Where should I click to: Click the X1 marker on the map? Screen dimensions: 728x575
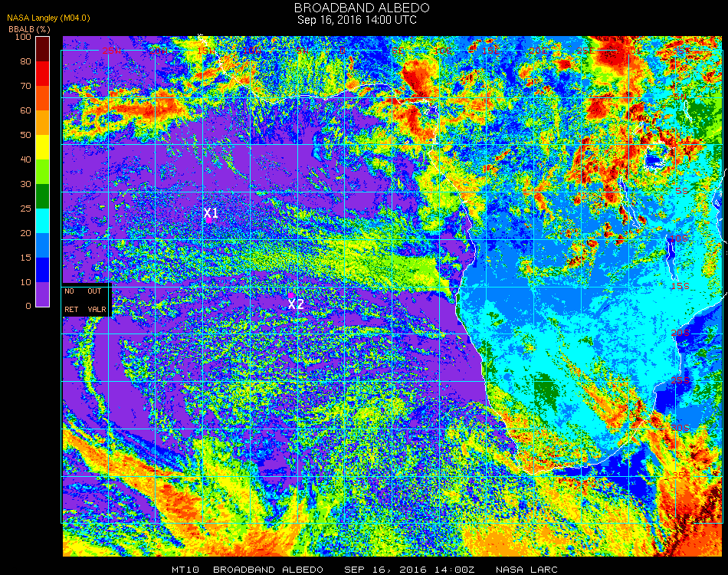pyautogui.click(x=211, y=214)
